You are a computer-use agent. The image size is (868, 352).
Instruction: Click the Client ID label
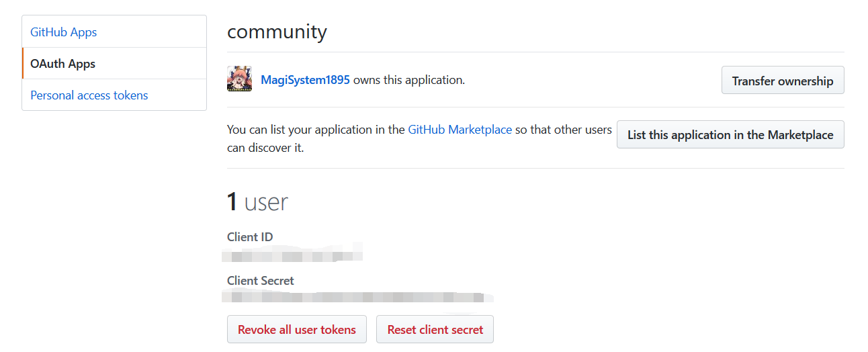click(250, 237)
